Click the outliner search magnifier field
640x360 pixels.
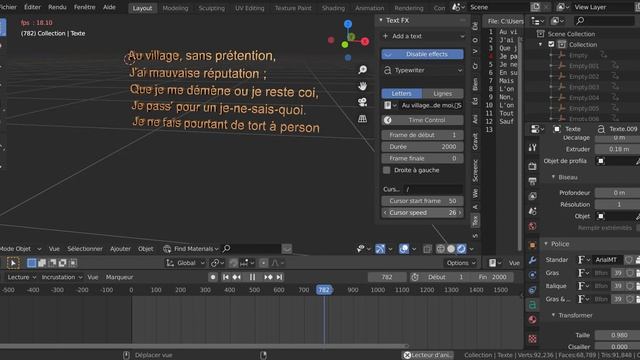[604, 20]
